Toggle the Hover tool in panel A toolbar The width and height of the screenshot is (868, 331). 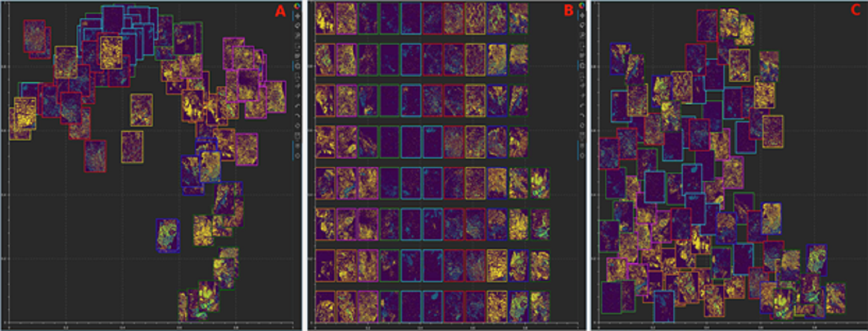[297, 145]
